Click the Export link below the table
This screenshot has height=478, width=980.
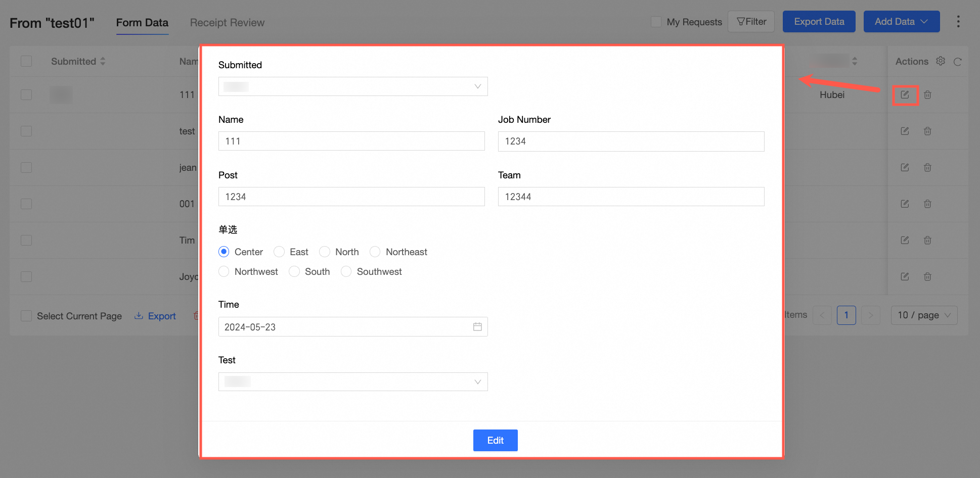click(155, 316)
